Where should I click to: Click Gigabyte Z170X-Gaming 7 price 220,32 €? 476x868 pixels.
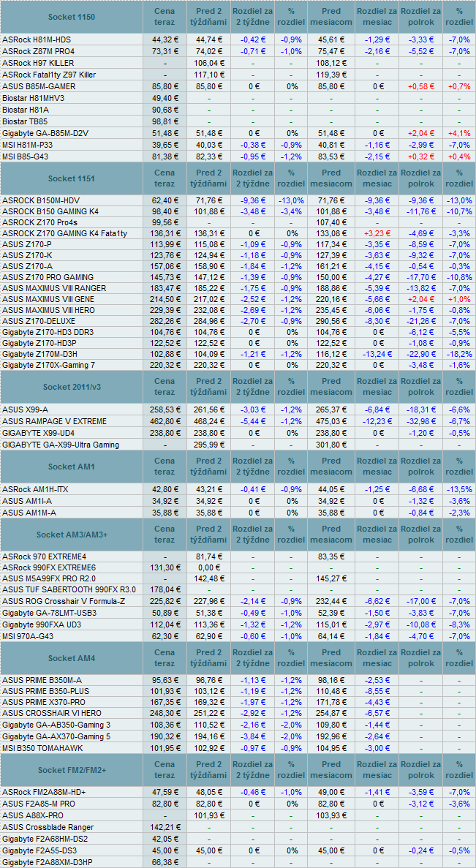pos(165,365)
